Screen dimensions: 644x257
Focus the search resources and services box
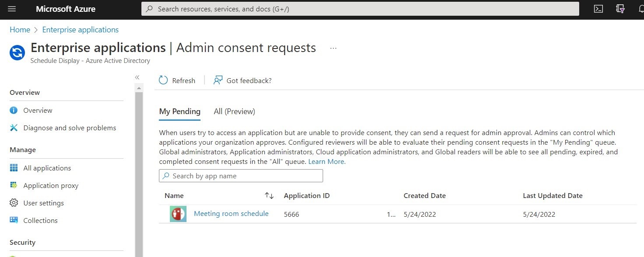(360, 9)
